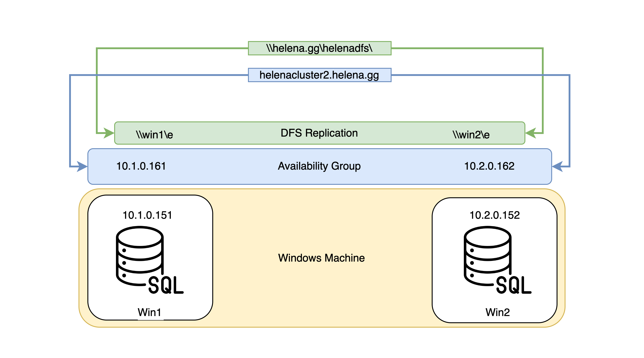The image size is (644, 358).
Task: Click the blue arrowhead left of 10.1.0.161
Action: (82, 166)
